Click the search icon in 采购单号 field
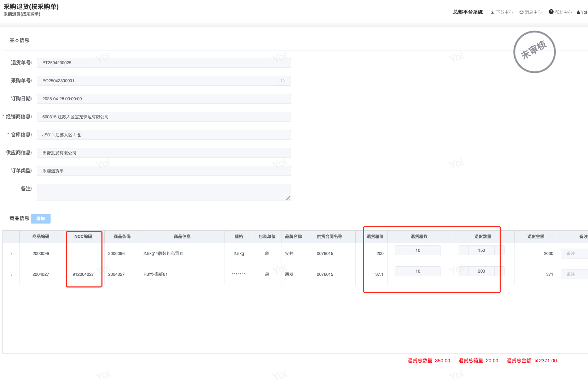588x380 pixels. 283,81
